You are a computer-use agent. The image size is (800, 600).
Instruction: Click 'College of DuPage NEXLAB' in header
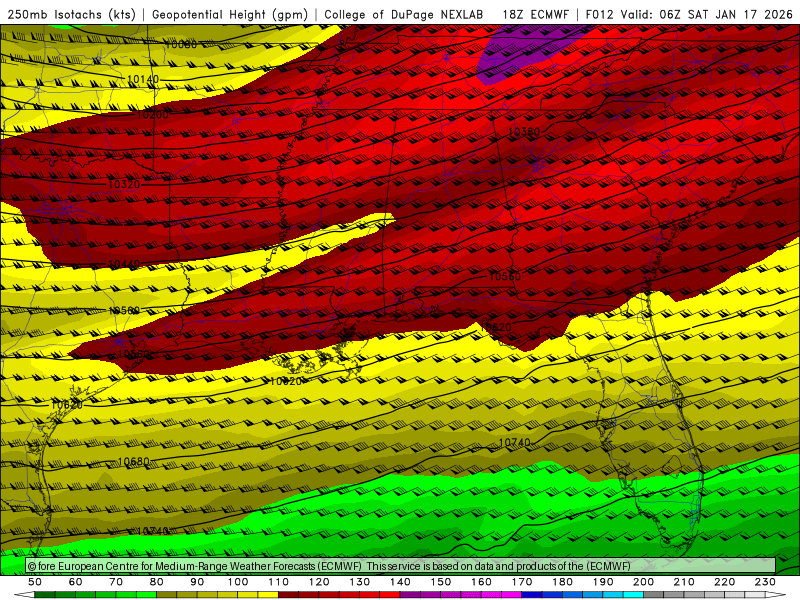click(x=404, y=14)
